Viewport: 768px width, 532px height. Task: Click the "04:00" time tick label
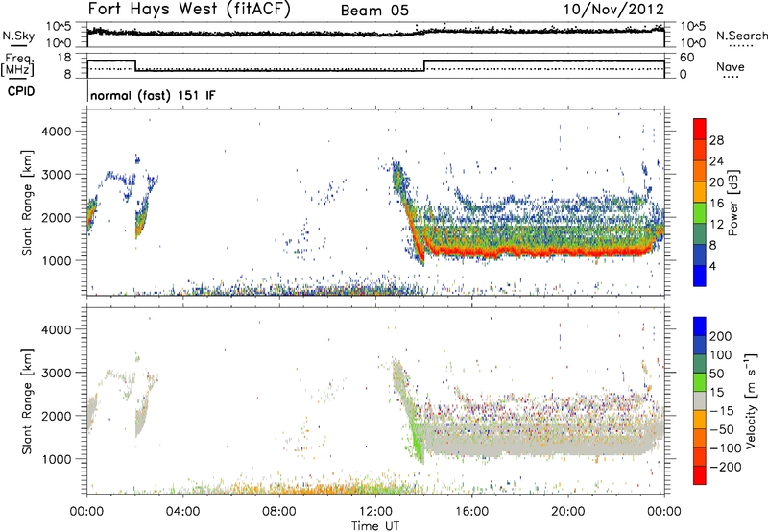pyautogui.click(x=182, y=512)
